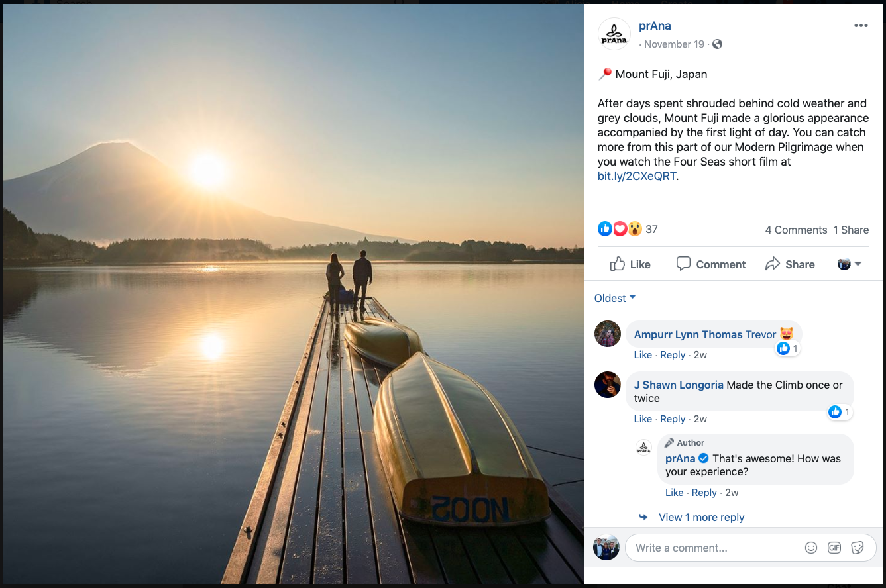This screenshot has height=588, width=886.
Task: Open the 4 Comments list
Action: point(796,230)
